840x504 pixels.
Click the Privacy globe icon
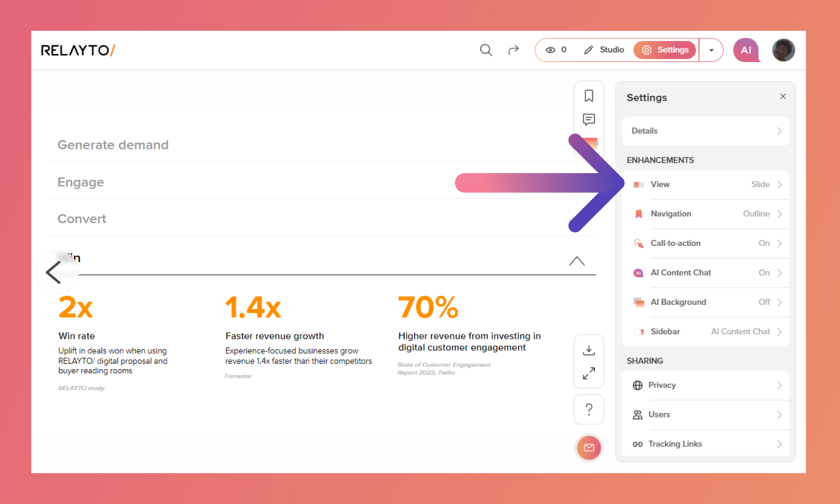pos(637,385)
